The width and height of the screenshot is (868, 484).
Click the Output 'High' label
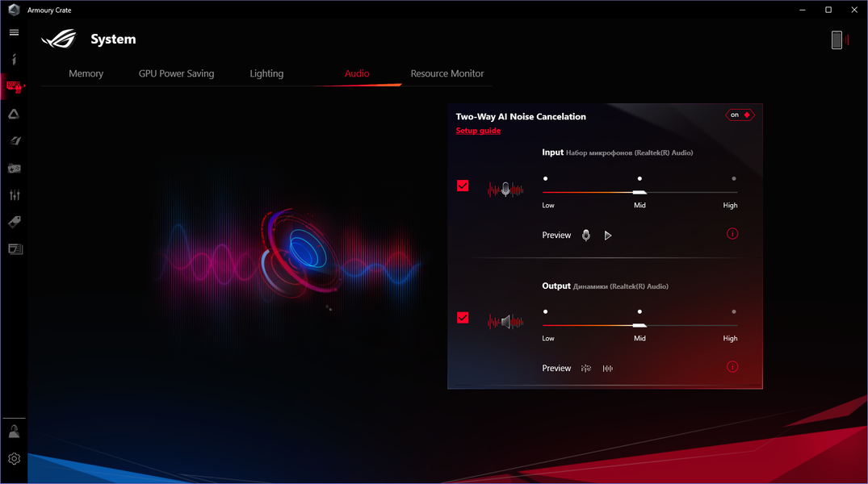coord(730,339)
